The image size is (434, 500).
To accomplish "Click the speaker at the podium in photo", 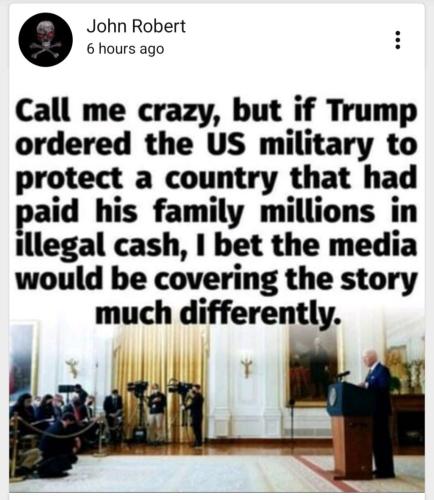I will 377,412.
